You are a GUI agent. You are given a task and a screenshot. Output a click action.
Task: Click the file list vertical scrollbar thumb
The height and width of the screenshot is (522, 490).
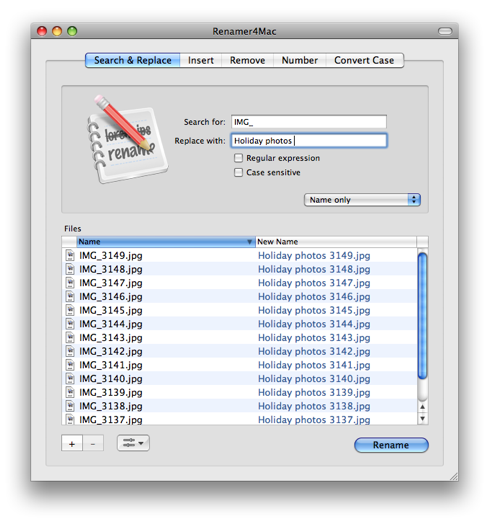click(422, 316)
